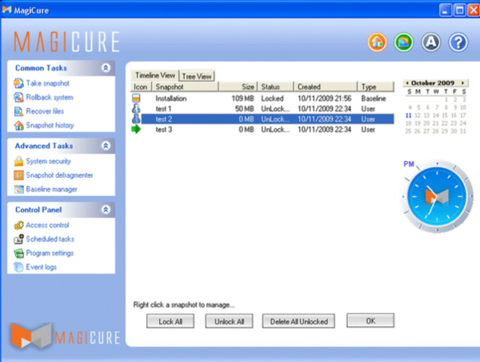480x362 pixels.
Task: Click the green snapshot icon in the header
Action: click(x=404, y=42)
